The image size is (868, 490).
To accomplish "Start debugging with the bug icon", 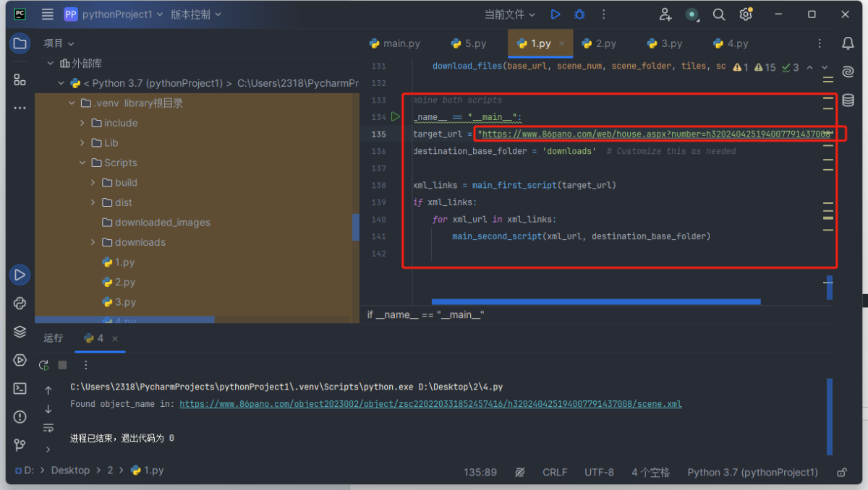I will tap(579, 14).
